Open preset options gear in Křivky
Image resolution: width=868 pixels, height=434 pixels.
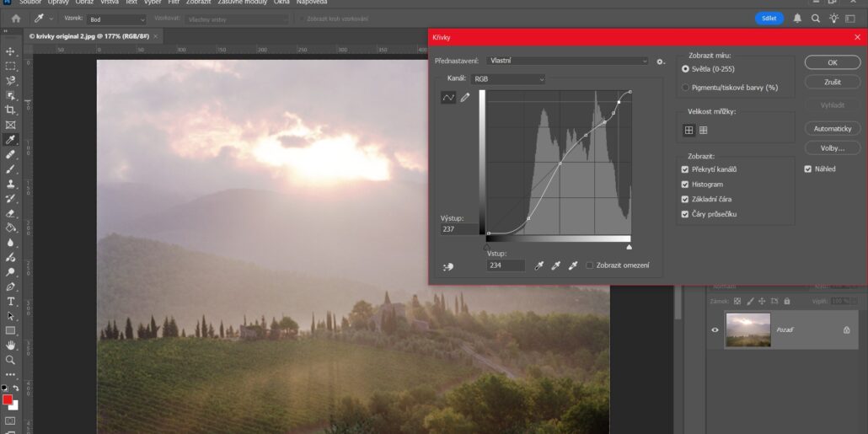661,62
